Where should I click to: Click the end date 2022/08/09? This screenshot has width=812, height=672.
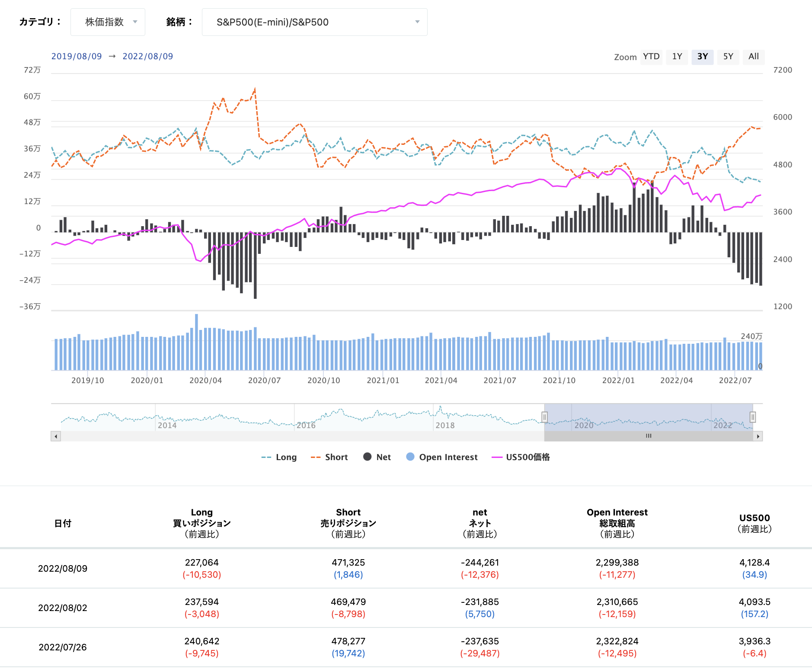pyautogui.click(x=148, y=56)
